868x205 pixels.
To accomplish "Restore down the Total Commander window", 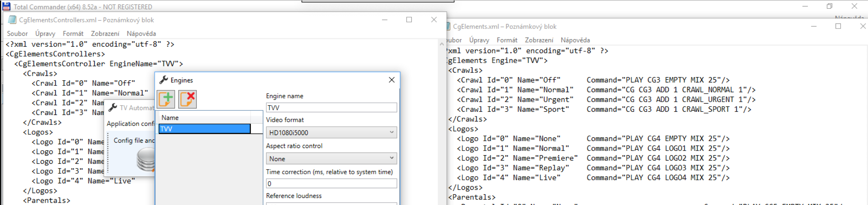I will point(829,6).
